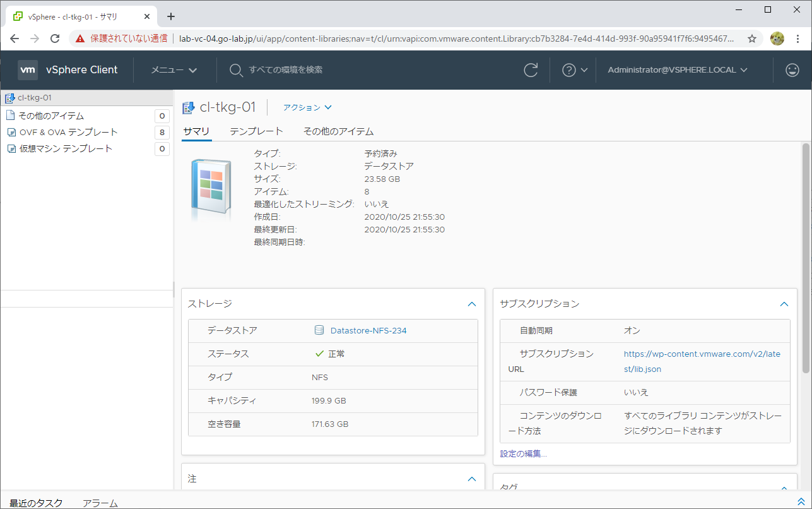
Task: Click the 作成日 2020/10/25 21:55:30 value
Action: (404, 217)
